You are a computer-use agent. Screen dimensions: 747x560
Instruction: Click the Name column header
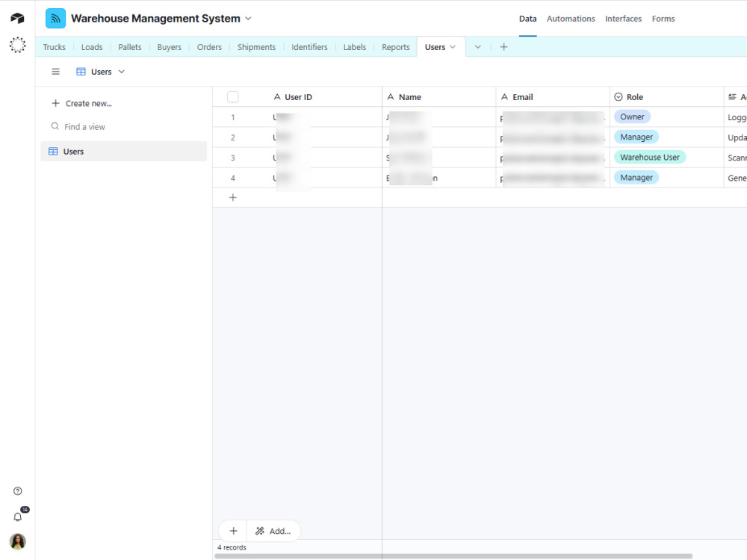[438, 97]
